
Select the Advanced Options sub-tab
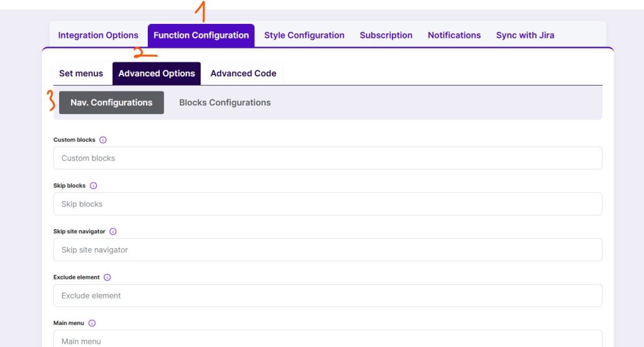pos(157,74)
